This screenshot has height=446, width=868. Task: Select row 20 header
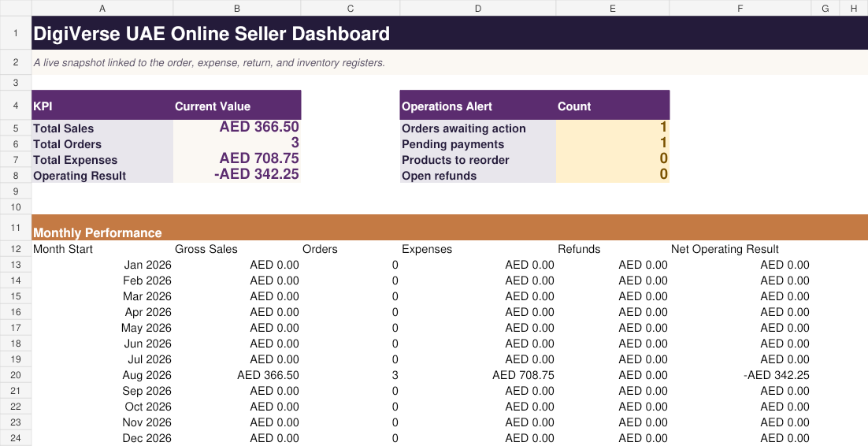[x=16, y=375]
